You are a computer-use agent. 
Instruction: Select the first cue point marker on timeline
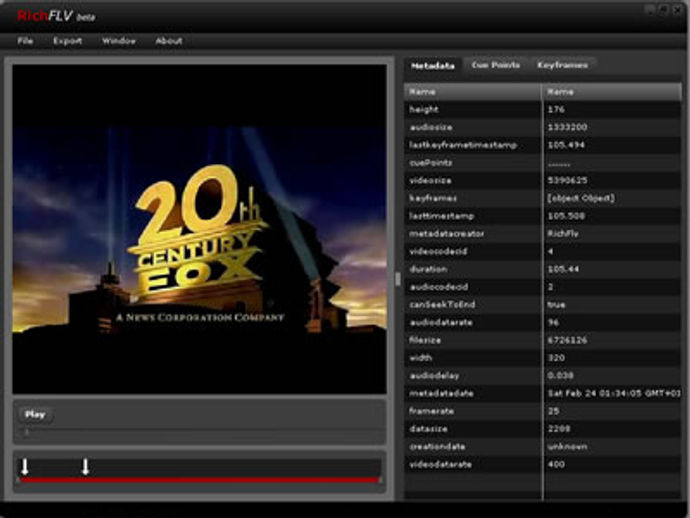point(25,467)
